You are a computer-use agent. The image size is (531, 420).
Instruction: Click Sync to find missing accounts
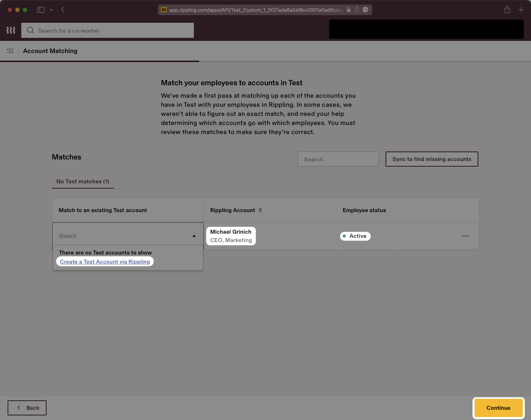[432, 159]
